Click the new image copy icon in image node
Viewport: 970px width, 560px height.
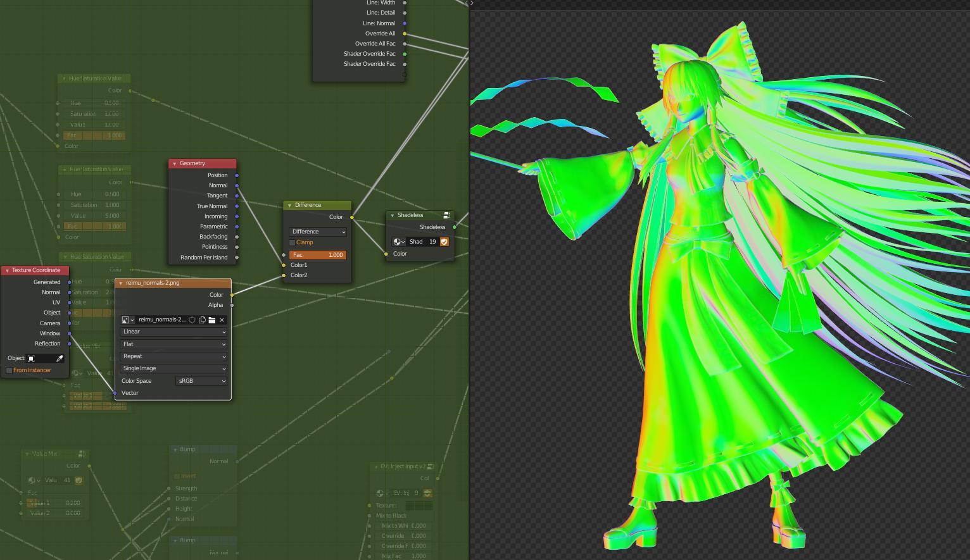point(202,320)
